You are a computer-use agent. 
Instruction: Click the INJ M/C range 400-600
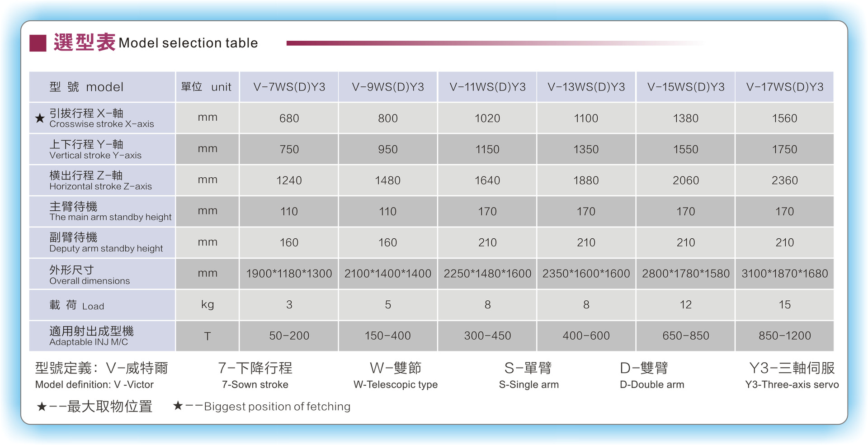pos(586,336)
